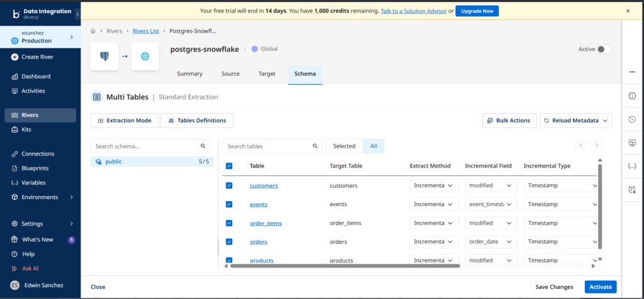Switch to the Target tab
Screen dimensions: 644x299
267,74
